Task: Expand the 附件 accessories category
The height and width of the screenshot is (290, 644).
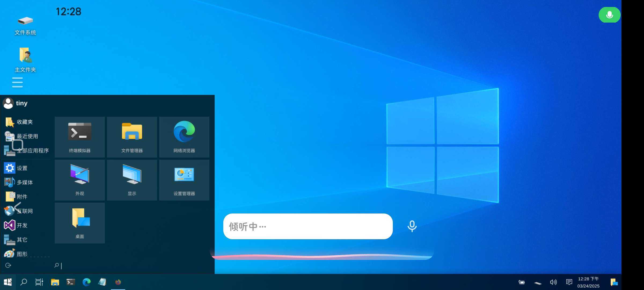Action: (21, 197)
